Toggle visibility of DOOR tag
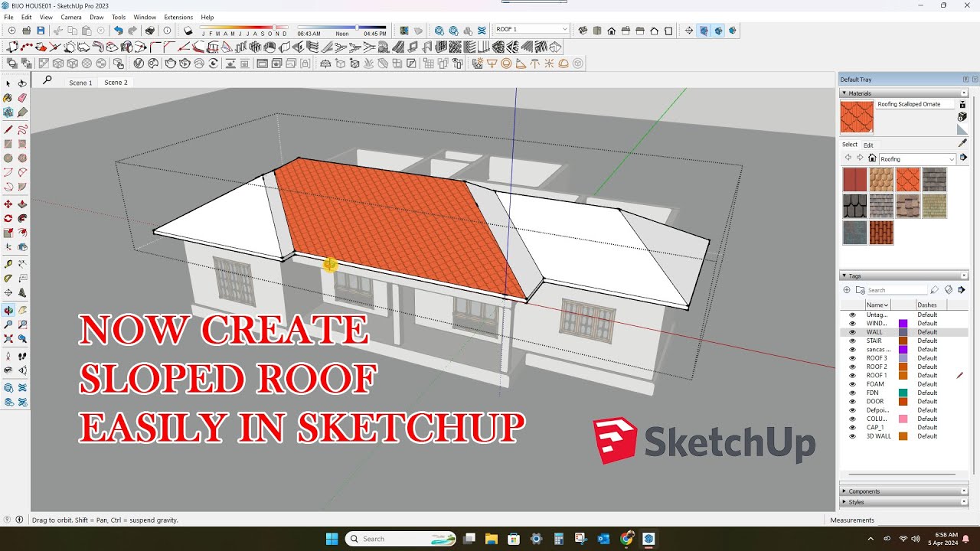The image size is (980, 551). click(x=851, y=401)
